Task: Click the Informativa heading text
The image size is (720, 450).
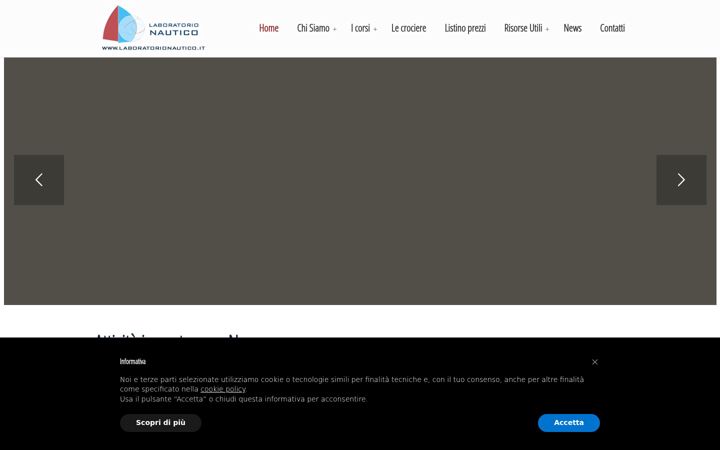Action: tap(133, 361)
